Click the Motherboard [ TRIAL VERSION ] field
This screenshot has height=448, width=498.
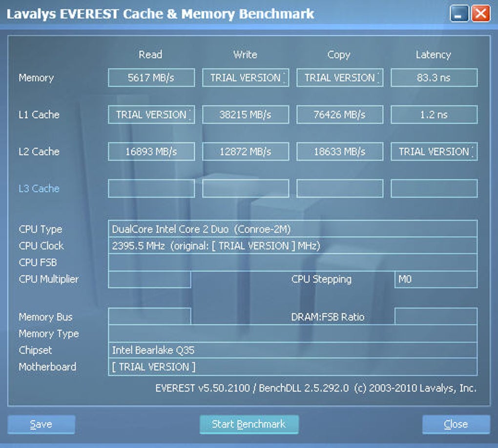tap(292, 367)
